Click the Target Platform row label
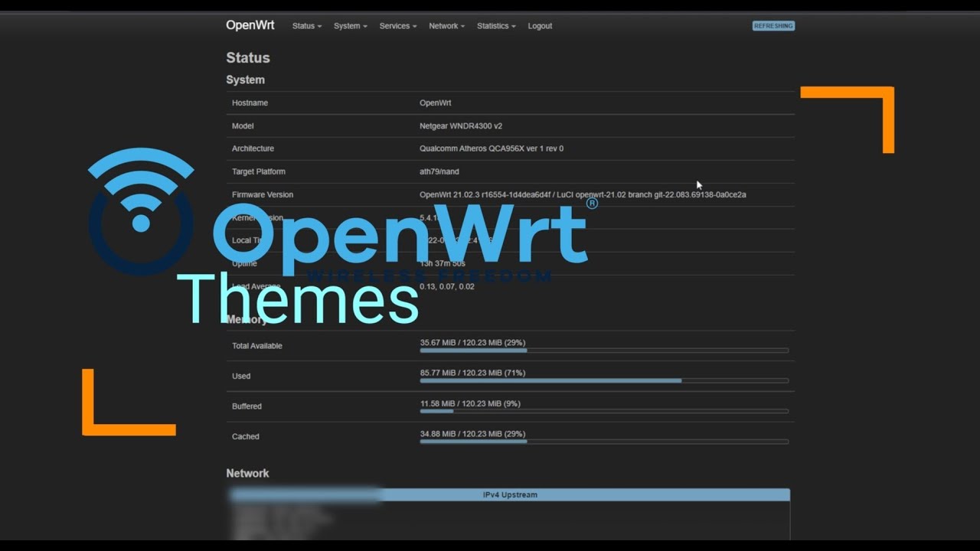Image resolution: width=980 pixels, height=551 pixels. coord(259,171)
